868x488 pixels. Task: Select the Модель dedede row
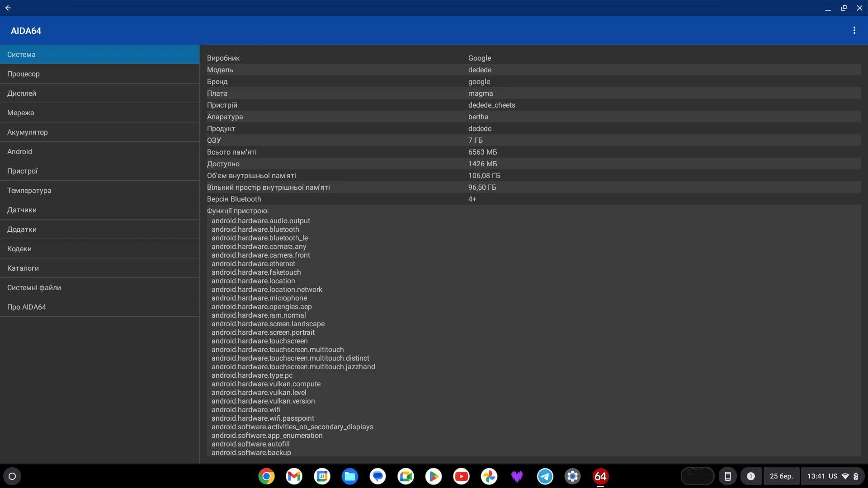[x=533, y=70]
